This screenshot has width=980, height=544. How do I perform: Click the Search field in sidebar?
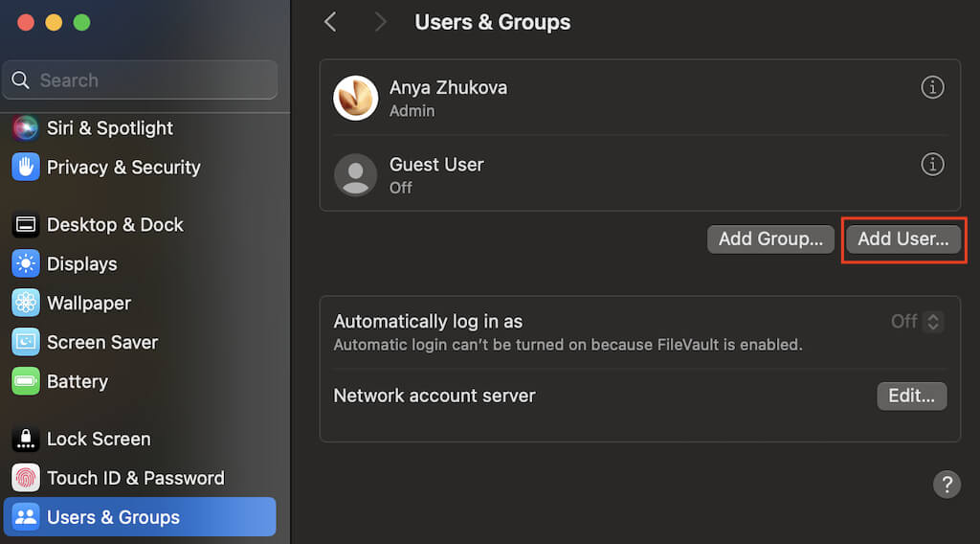[x=140, y=80]
